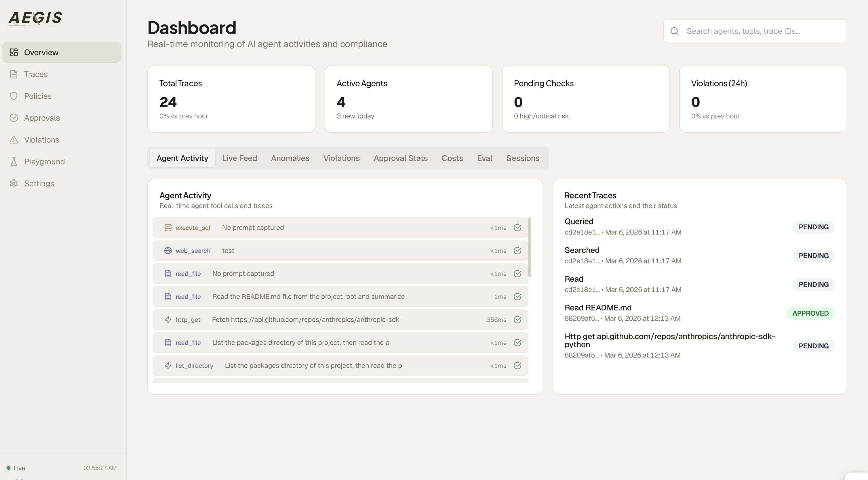Click the Violations warning triangle icon

[x=14, y=140]
